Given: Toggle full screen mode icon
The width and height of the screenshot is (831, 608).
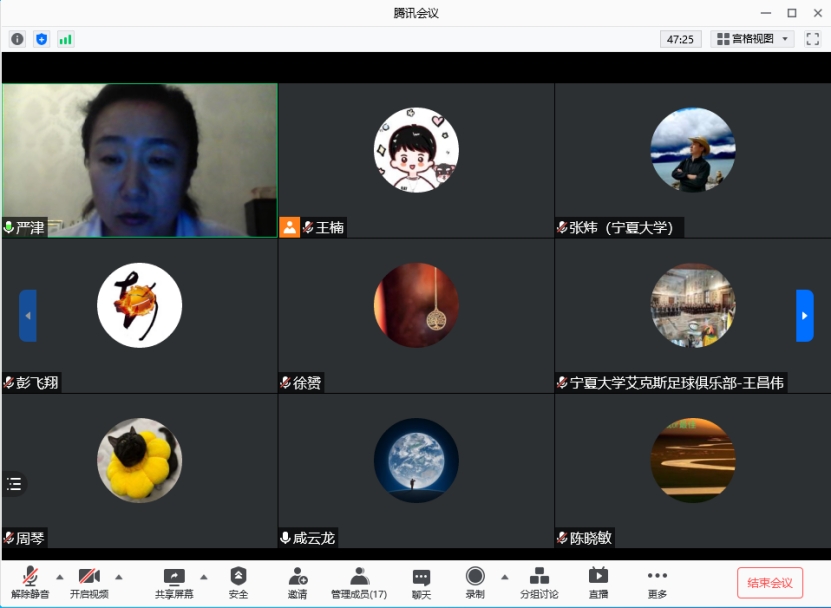Looking at the screenshot, I should click(812, 39).
